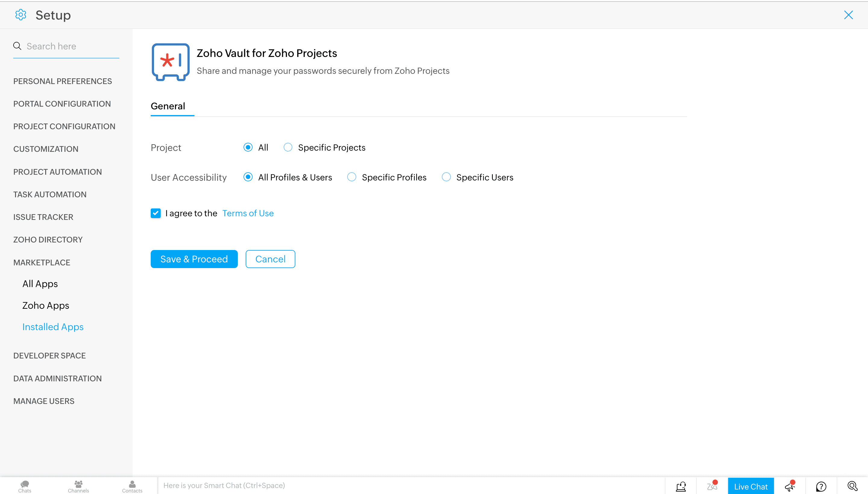This screenshot has height=494, width=868.
Task: Start a Live Chat
Action: [x=750, y=486]
